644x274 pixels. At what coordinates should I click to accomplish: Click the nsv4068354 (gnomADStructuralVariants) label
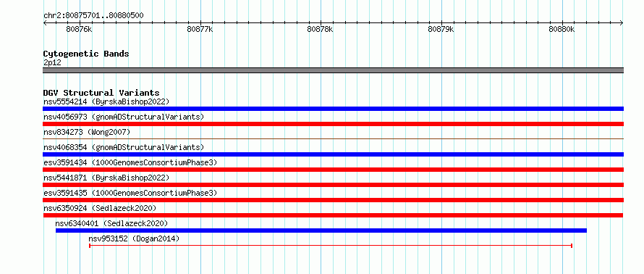pyautogui.click(x=124, y=147)
